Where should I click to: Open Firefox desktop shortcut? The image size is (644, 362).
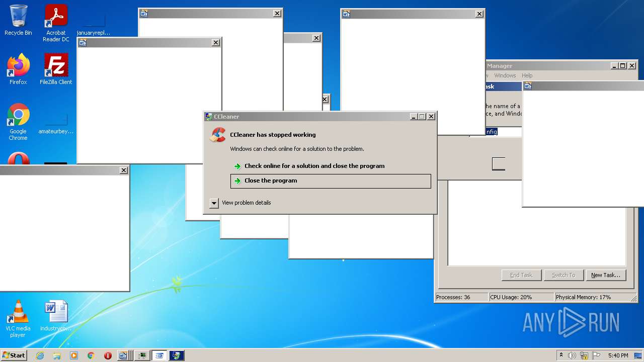click(x=18, y=69)
